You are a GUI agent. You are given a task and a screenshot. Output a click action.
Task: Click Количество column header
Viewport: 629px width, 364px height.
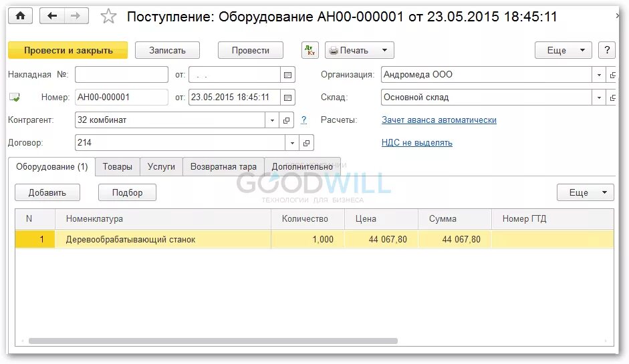307,219
